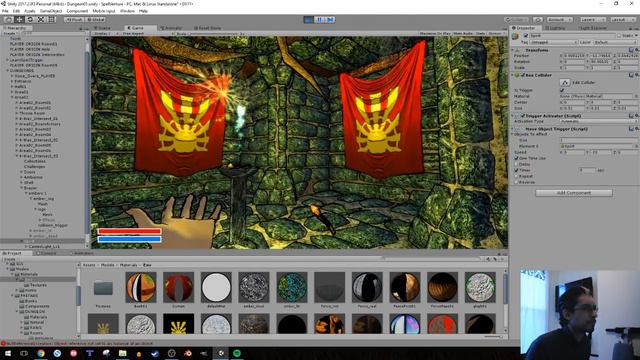The width and height of the screenshot is (640, 360).
Task: Toggle the GameObject active checkbox
Action: click(526, 36)
